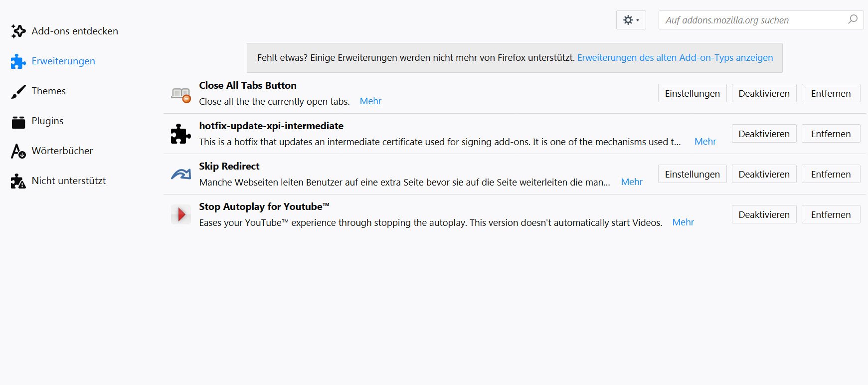This screenshot has height=385, width=868.
Task: Click the Wörterbücher dictionary icon
Action: click(x=18, y=151)
